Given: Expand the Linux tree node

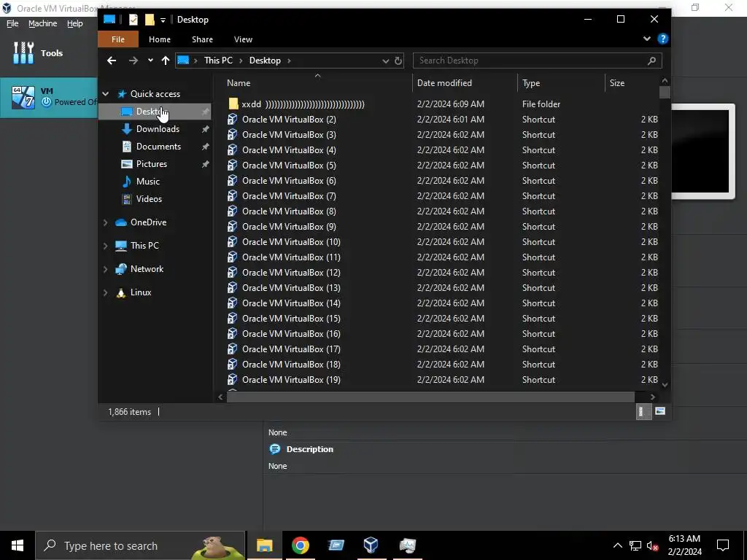Looking at the screenshot, I should [106, 292].
